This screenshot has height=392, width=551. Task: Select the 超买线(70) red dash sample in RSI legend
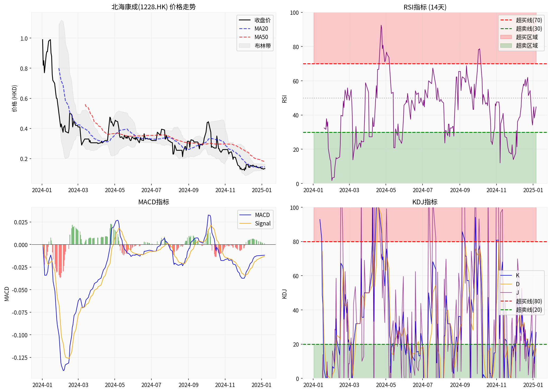point(506,20)
